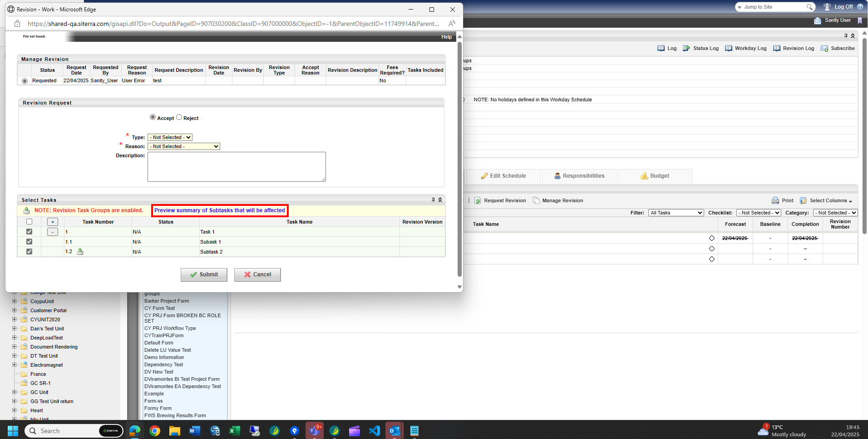Open the Reason dropdown
This screenshot has height=439, width=868.
point(183,146)
